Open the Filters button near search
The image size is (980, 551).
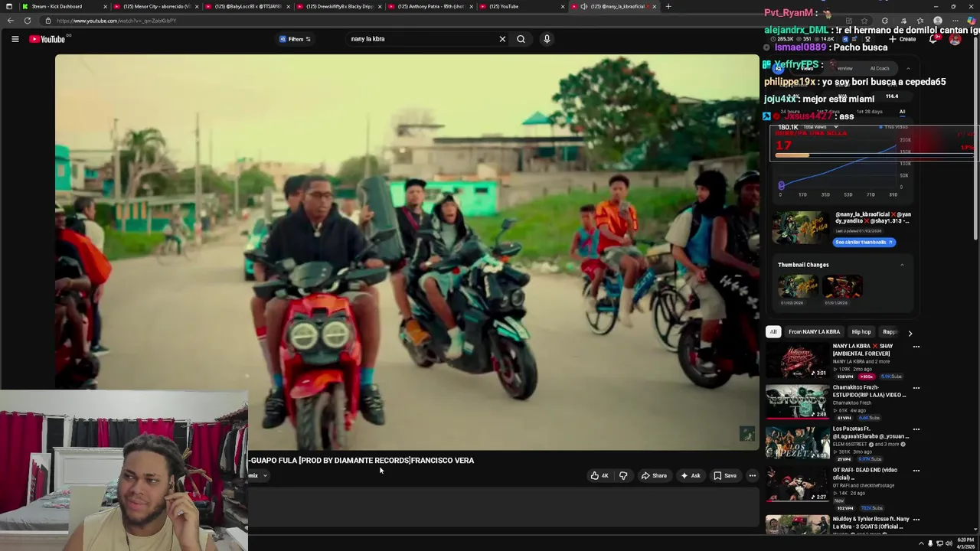[x=296, y=39]
